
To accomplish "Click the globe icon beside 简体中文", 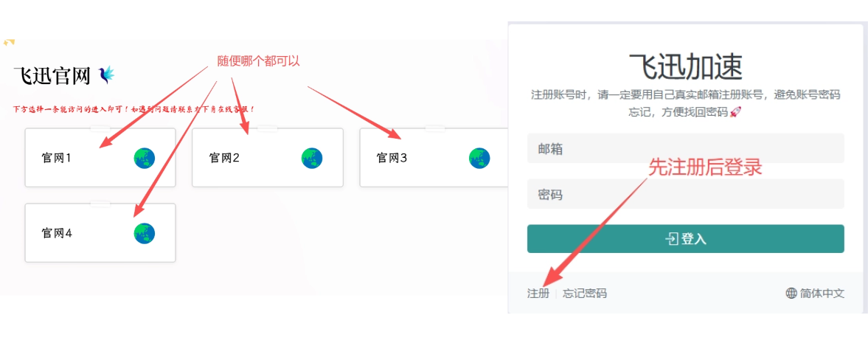I will coord(791,294).
